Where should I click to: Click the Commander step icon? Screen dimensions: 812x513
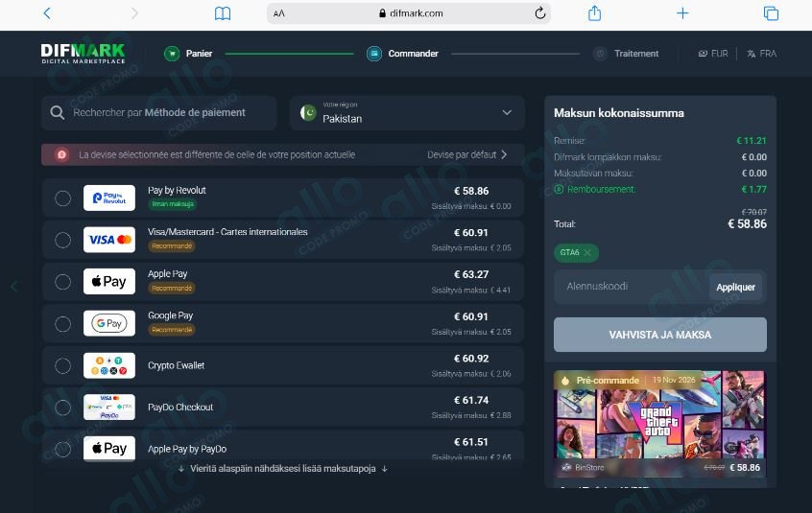[374, 54]
